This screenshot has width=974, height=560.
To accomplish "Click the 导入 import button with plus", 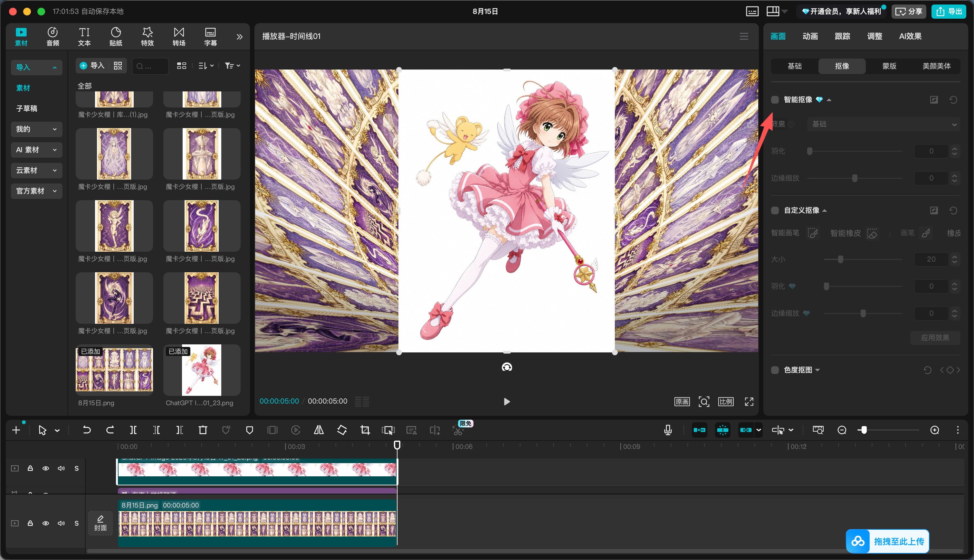I will (x=92, y=66).
